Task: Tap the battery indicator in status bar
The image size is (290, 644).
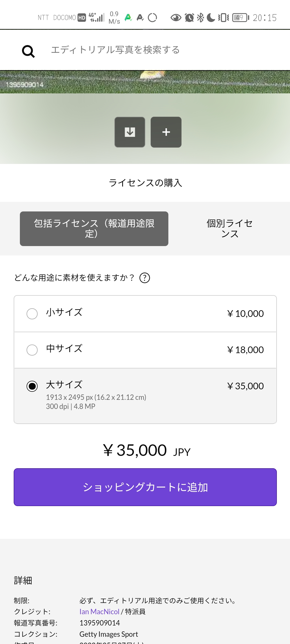Action: 240,18
